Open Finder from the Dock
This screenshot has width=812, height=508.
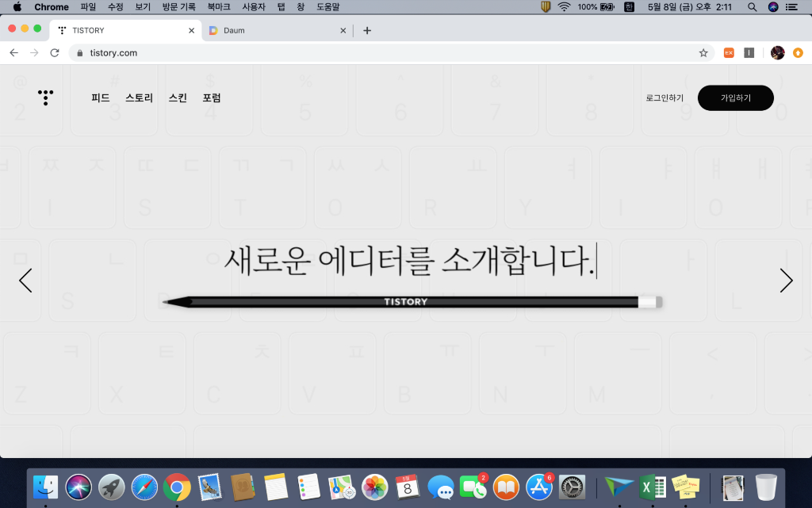point(45,487)
